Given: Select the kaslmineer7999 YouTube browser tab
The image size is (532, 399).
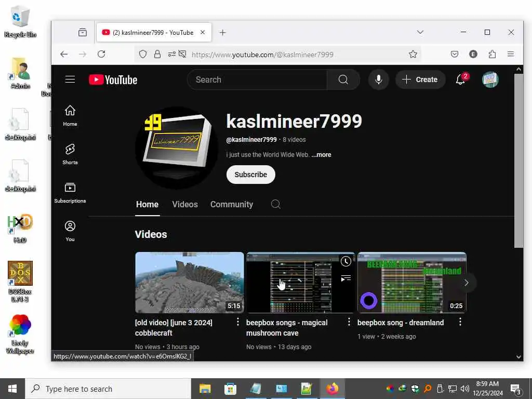Looking at the screenshot, I should pyautogui.click(x=153, y=33).
